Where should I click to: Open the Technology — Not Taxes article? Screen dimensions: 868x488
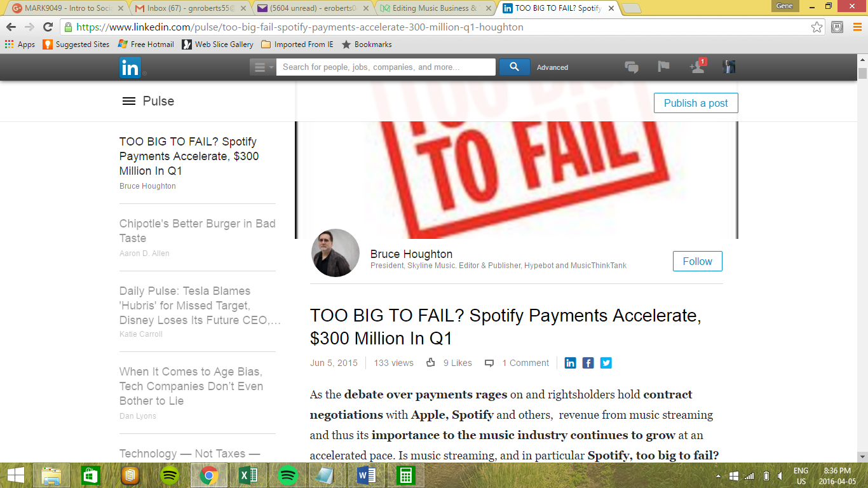point(190,454)
